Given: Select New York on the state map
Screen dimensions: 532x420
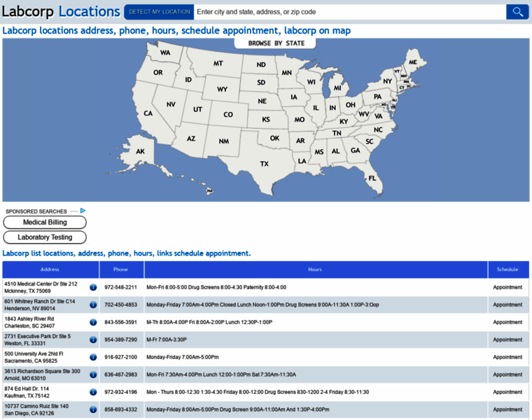Looking at the screenshot, I should [x=388, y=81].
